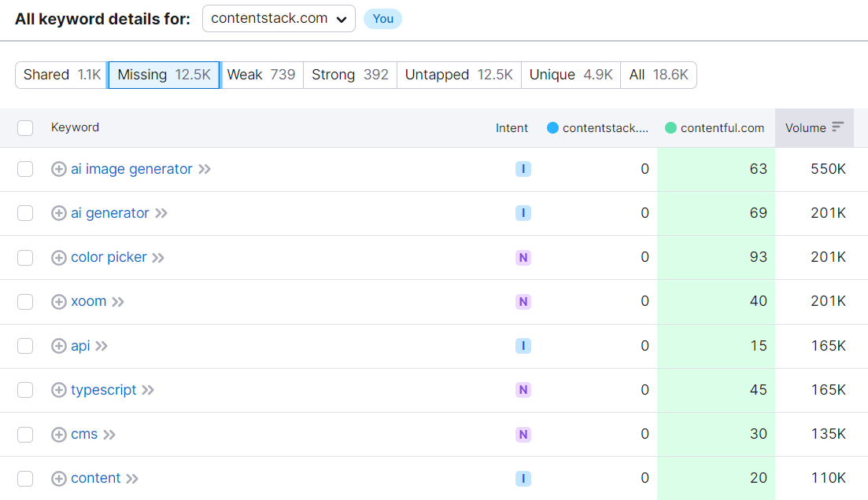
Task: Click the intent badge 'I' for ai image generator
Action: pyautogui.click(x=523, y=169)
